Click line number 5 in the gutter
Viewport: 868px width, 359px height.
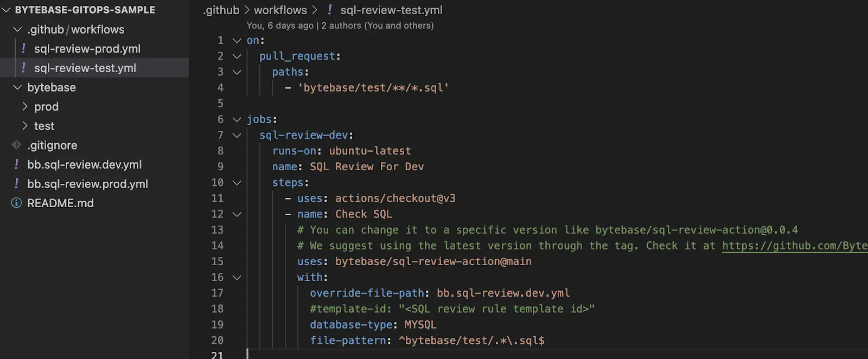tap(220, 104)
